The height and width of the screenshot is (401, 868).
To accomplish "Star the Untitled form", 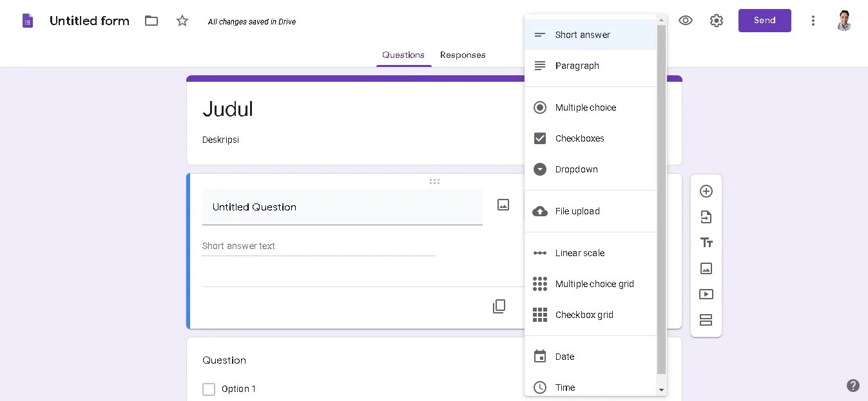I will pos(182,21).
